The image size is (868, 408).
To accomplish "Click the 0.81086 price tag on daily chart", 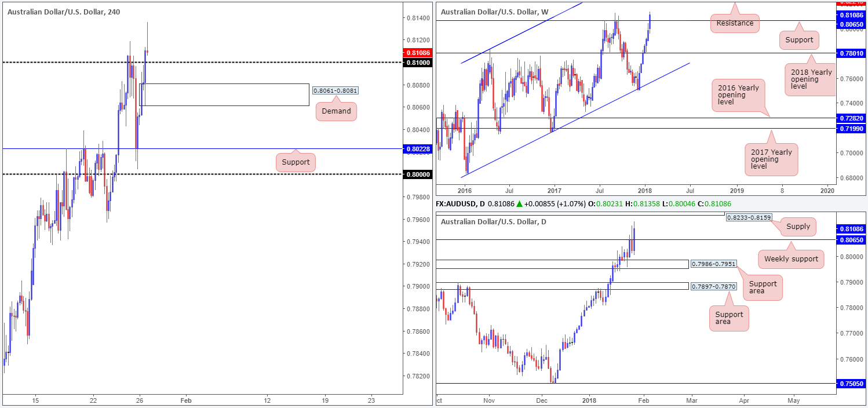I will point(852,229).
